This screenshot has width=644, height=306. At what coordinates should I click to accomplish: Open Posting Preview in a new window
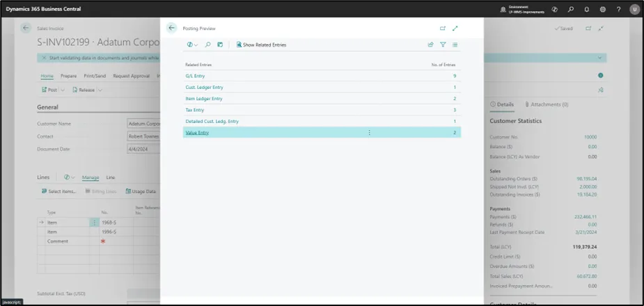pyautogui.click(x=442, y=29)
